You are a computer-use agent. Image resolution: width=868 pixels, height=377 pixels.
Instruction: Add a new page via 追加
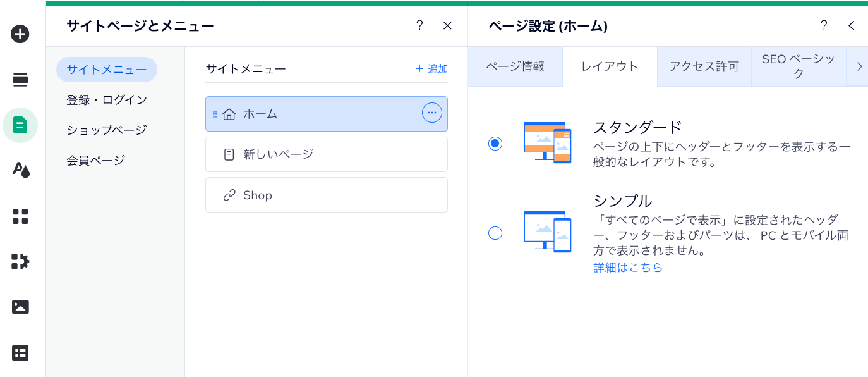tap(430, 69)
